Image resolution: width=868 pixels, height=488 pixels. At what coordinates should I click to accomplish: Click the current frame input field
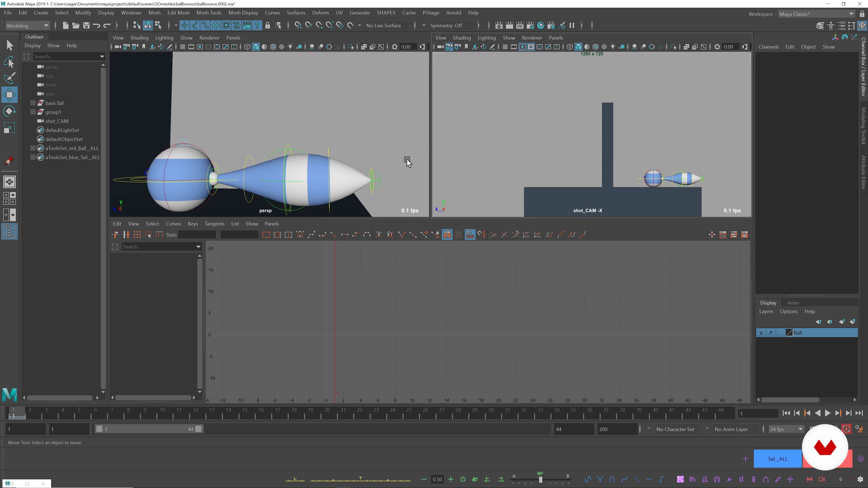tap(758, 414)
